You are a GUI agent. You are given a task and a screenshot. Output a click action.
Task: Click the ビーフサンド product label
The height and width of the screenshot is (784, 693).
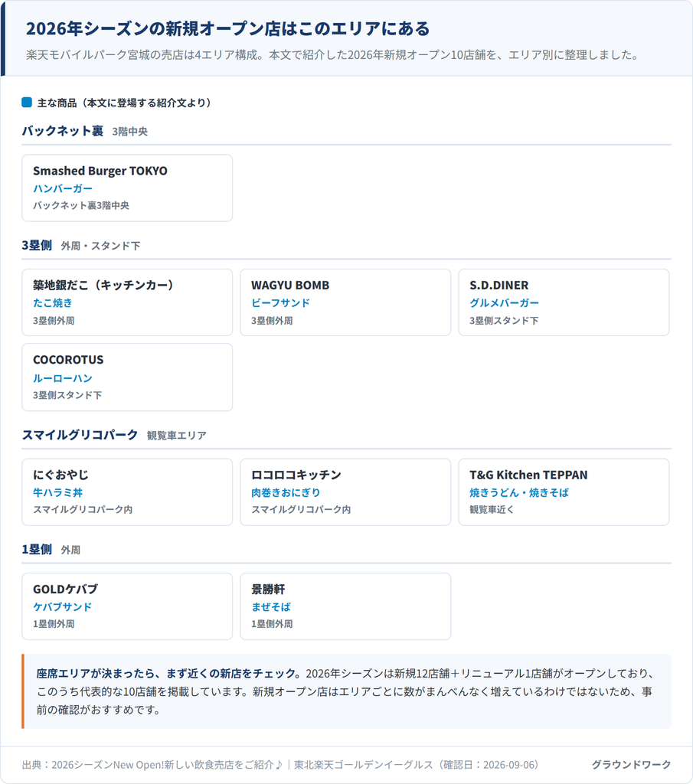click(280, 303)
